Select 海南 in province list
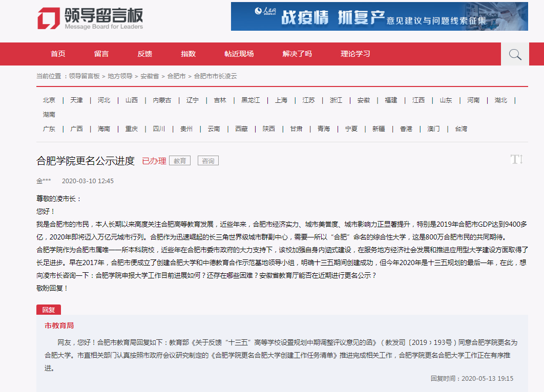Screen dimensions: 544x392 [104, 129]
